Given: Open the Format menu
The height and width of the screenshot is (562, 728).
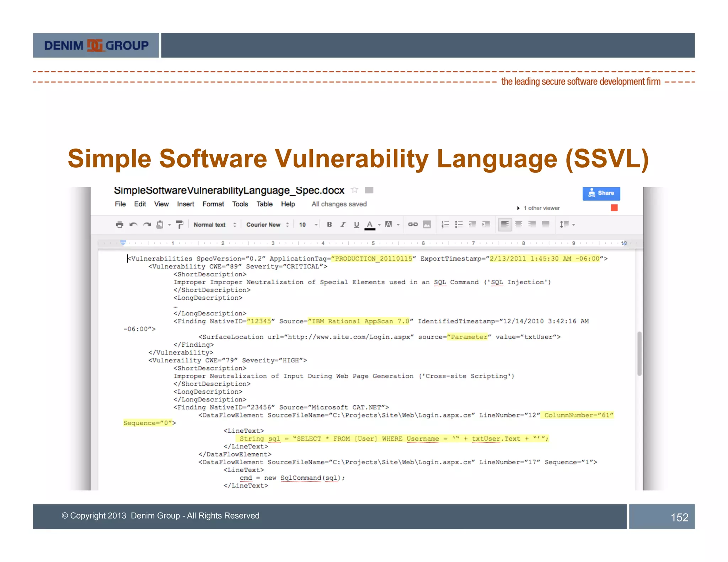Looking at the screenshot, I should coord(213,204).
